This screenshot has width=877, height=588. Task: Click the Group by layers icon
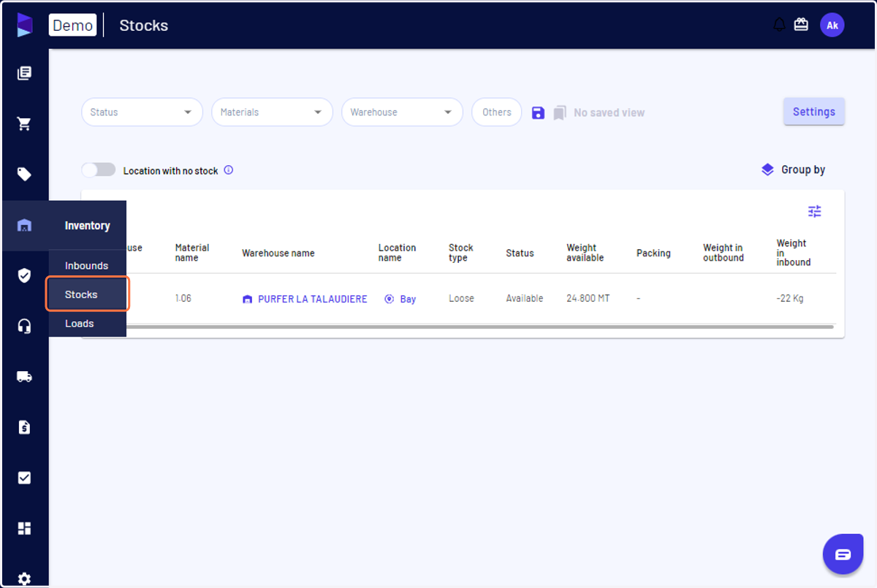point(767,169)
